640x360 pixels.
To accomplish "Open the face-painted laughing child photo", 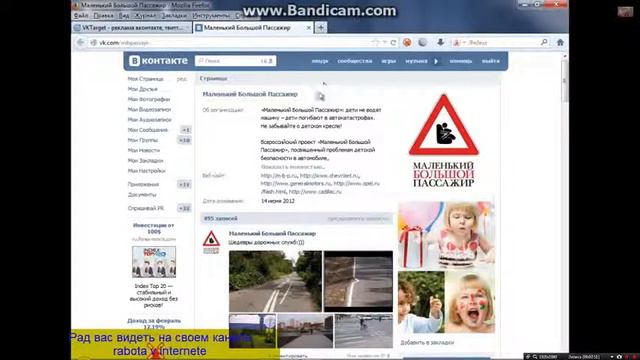I will pos(470,302).
